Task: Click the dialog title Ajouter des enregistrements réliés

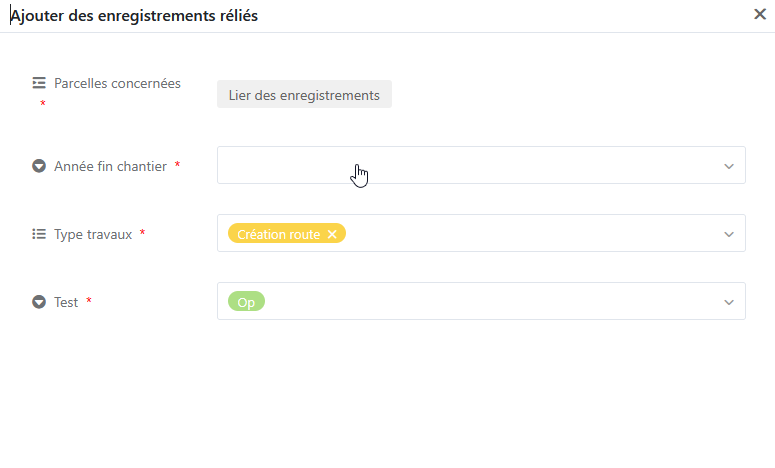Action: click(x=134, y=16)
